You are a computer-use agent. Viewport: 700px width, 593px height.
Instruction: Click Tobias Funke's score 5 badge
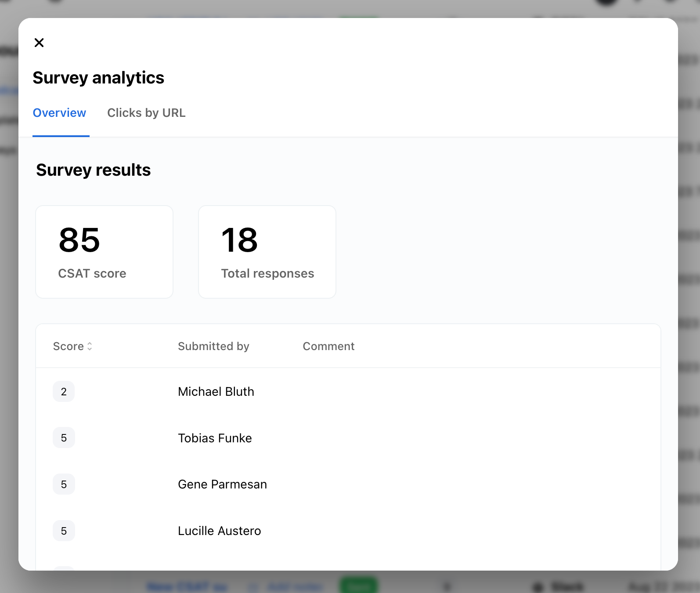tap(64, 438)
